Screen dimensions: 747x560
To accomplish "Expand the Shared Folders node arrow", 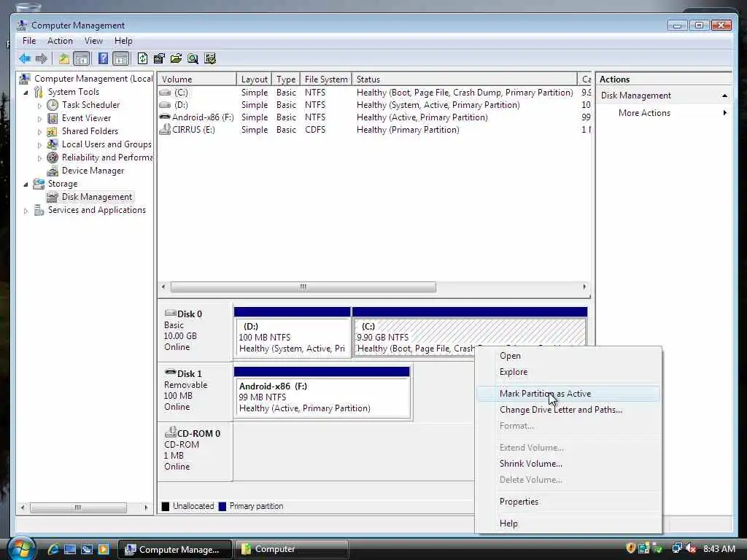I will pyautogui.click(x=39, y=132).
